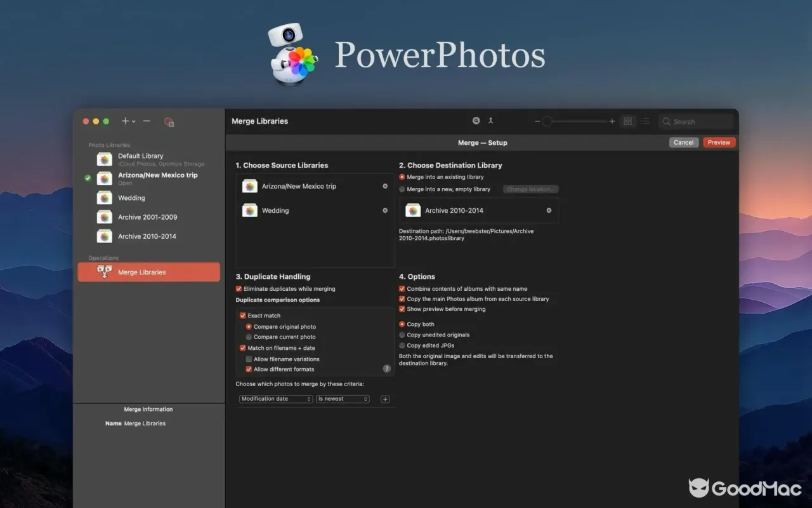Click the red Photos badge toolbar icon

169,121
